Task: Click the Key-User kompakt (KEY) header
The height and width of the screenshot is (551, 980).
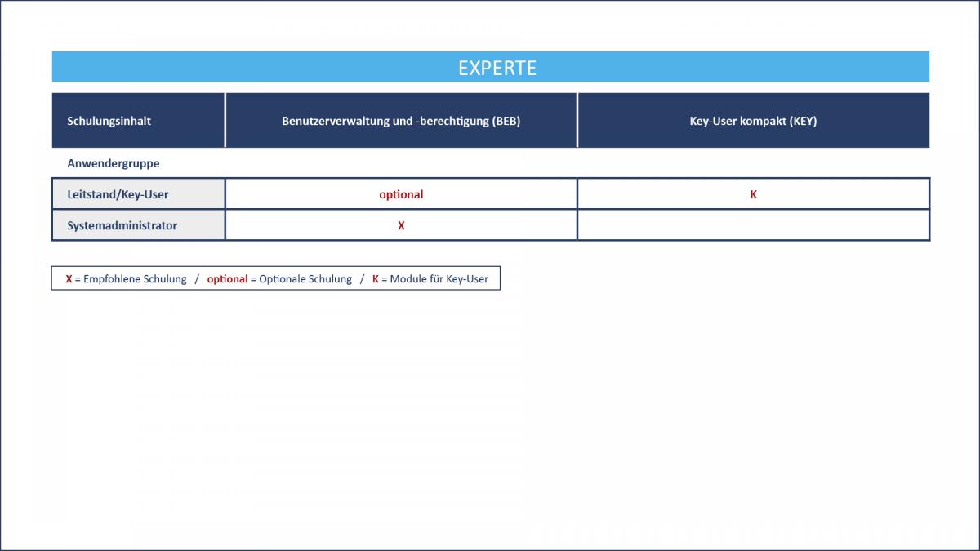Action: (753, 120)
